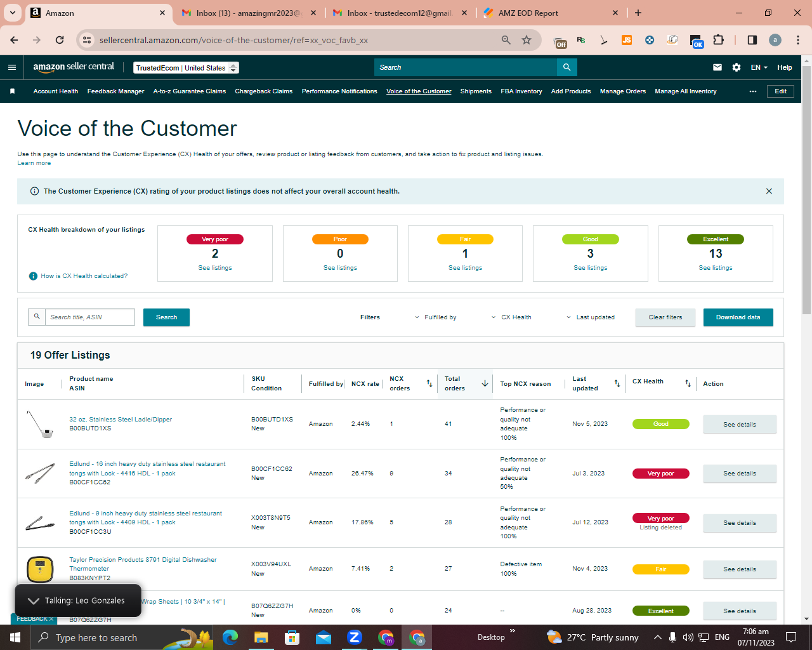Go to A-to-z Guarantee Claims
Viewport: 812px width, 650px height.
(190, 91)
